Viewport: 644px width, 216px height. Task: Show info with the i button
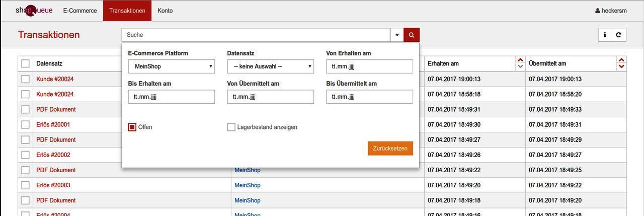pos(604,35)
